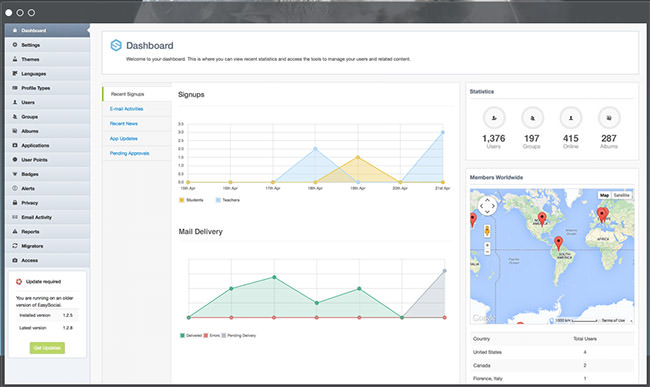Click the Canada row in country table
Screen dimensions: 650x387
tap(552, 365)
